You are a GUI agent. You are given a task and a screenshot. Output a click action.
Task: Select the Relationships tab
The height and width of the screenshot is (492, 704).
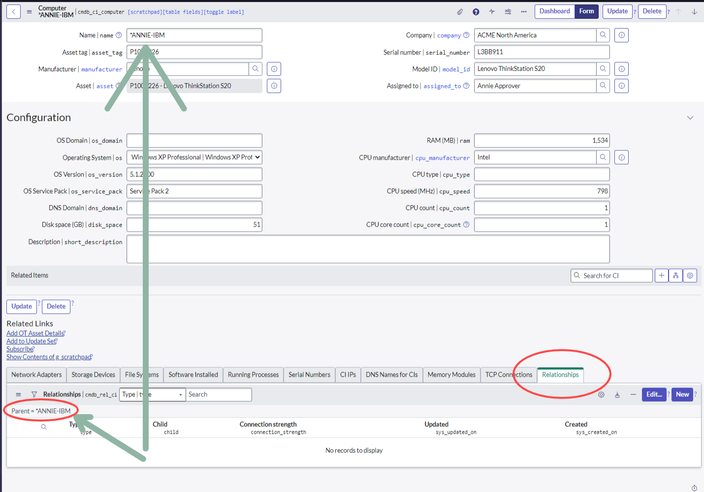point(560,374)
